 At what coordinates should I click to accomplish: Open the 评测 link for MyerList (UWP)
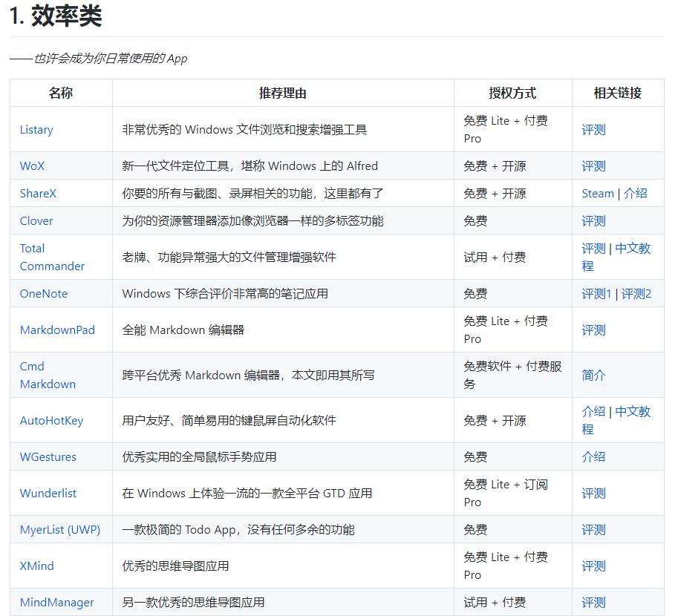click(x=593, y=529)
